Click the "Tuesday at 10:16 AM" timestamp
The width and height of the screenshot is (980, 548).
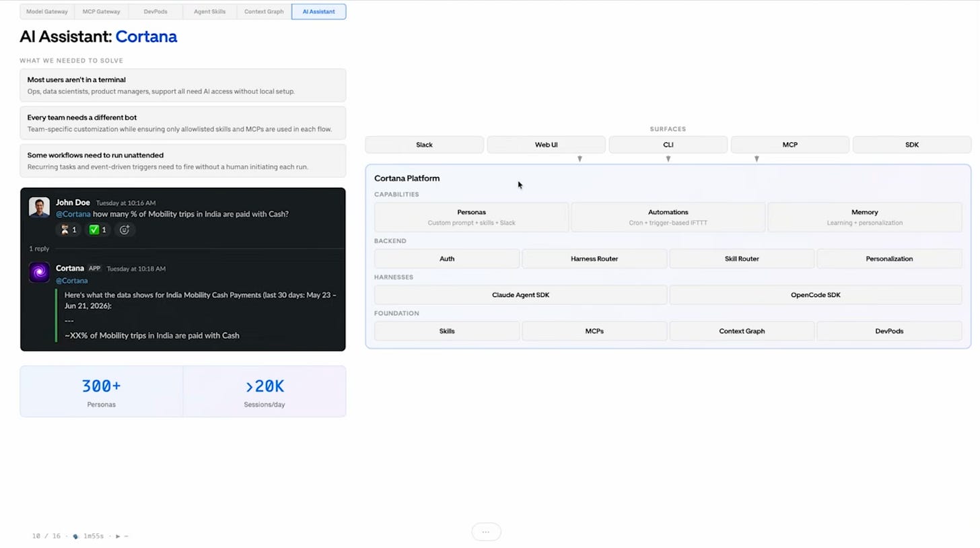[126, 203]
